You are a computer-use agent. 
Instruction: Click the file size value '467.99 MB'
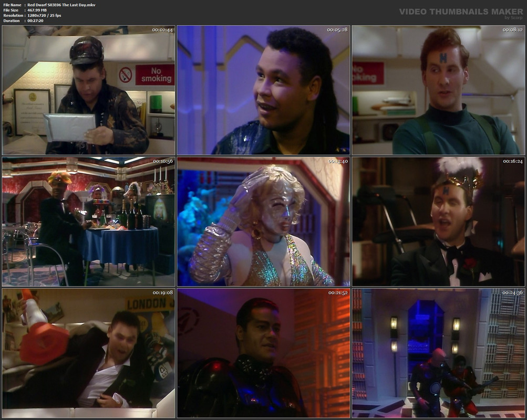[x=37, y=10]
